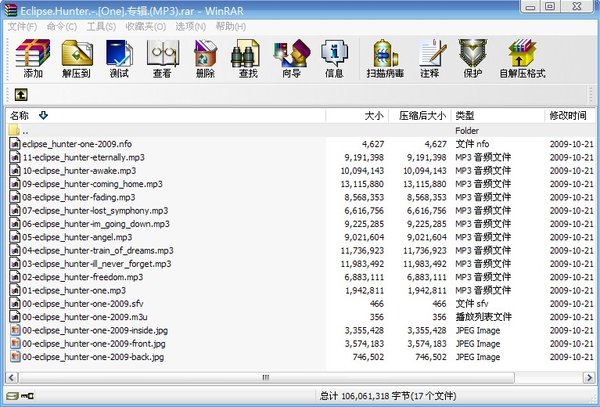Select file name 08-eclipse_hunter-fading.mp3
The height and width of the screenshot is (407, 600).
pos(78,197)
